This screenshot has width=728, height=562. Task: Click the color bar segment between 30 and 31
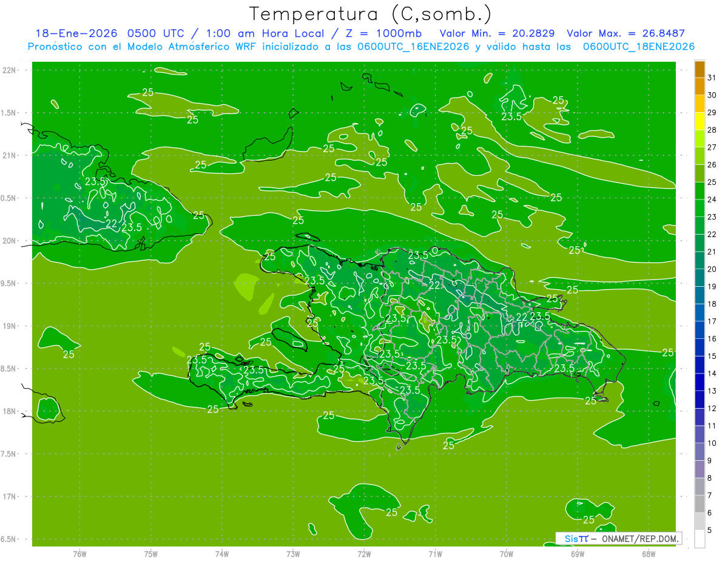(699, 86)
